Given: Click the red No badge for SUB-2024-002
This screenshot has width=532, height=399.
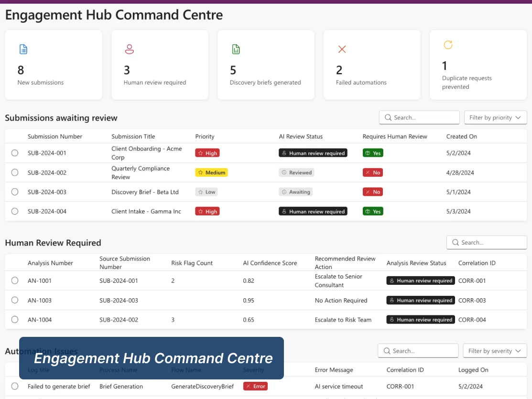Looking at the screenshot, I should [373, 173].
